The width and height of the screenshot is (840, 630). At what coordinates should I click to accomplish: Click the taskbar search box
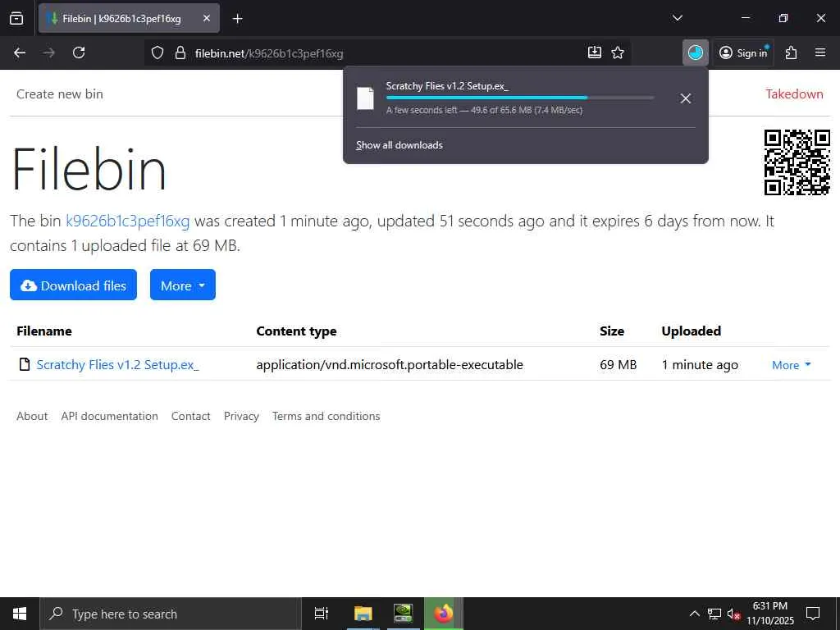pos(171,614)
